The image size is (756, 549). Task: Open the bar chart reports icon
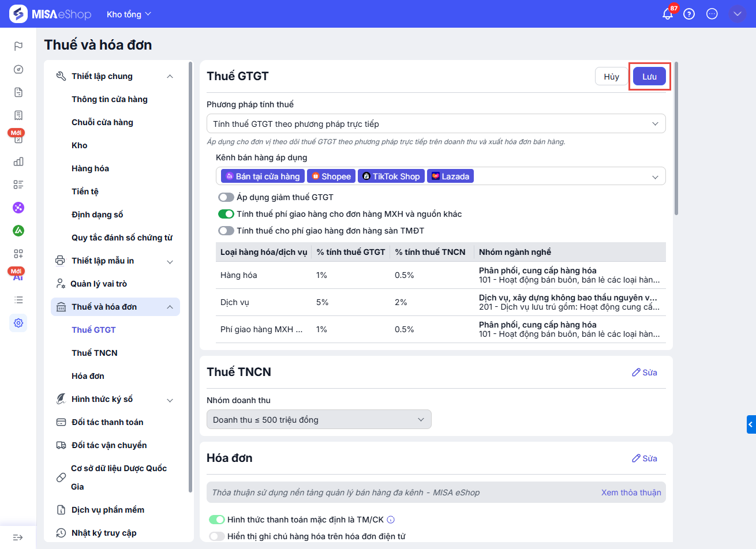click(18, 161)
